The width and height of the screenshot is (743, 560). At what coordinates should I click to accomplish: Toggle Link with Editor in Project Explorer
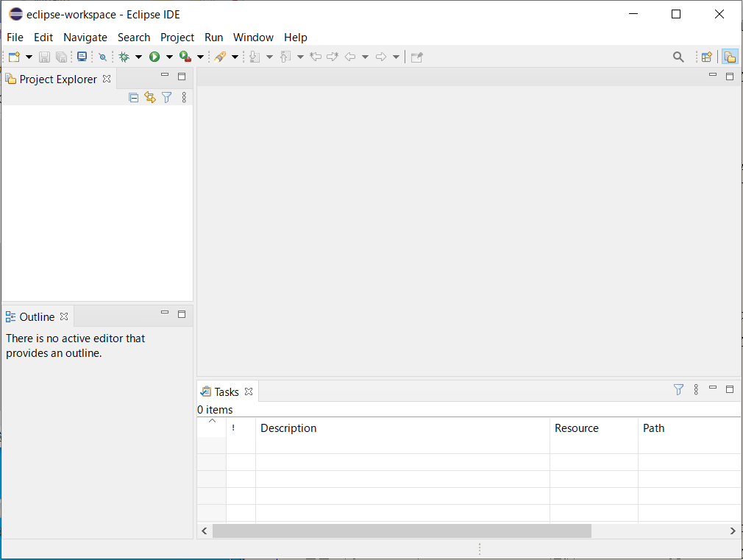[x=150, y=98]
